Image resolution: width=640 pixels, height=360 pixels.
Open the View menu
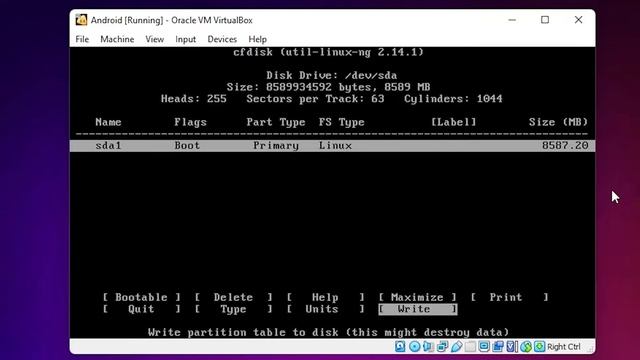click(155, 39)
